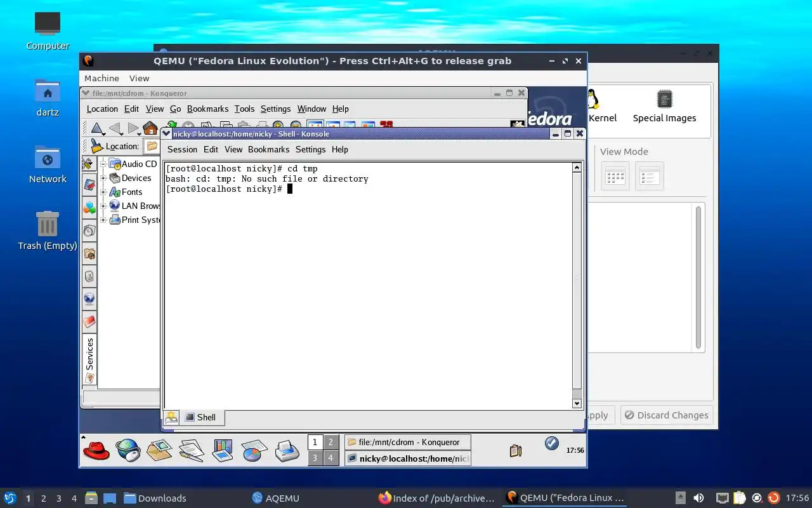Launch the presentation app panel icon
This screenshot has height=508, width=812.
(222, 451)
